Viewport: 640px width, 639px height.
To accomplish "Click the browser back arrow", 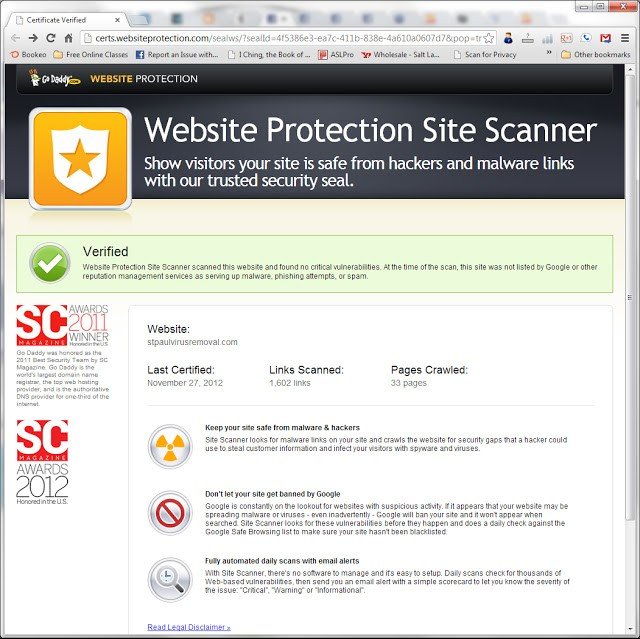I will coord(16,38).
